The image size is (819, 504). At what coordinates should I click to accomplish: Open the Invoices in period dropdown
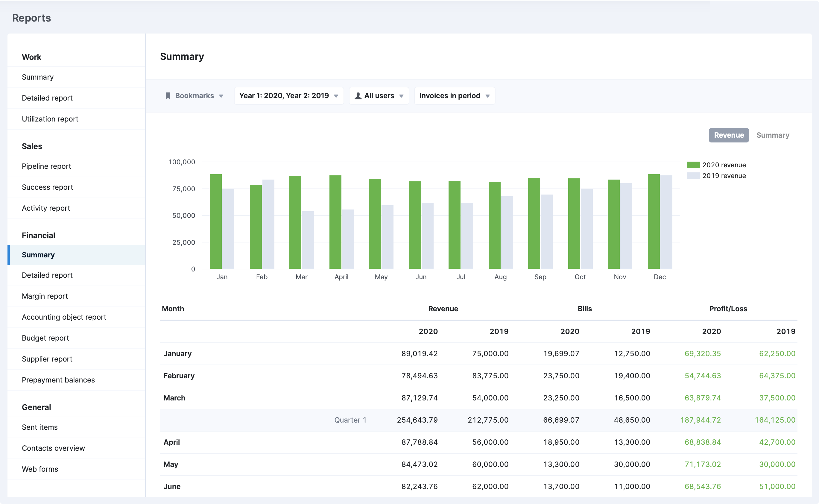click(x=455, y=96)
